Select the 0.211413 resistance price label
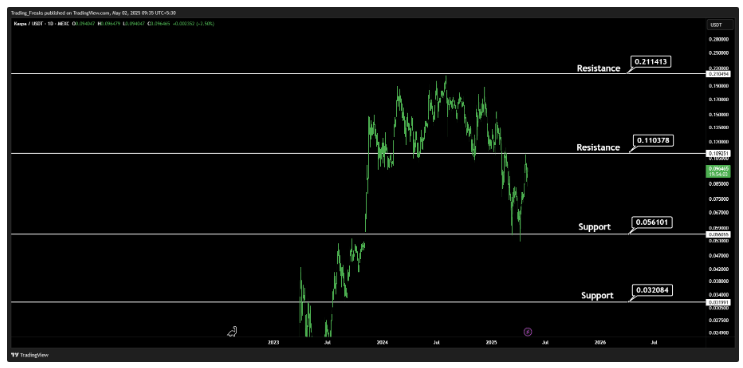This screenshot has width=743, height=368. click(x=651, y=62)
